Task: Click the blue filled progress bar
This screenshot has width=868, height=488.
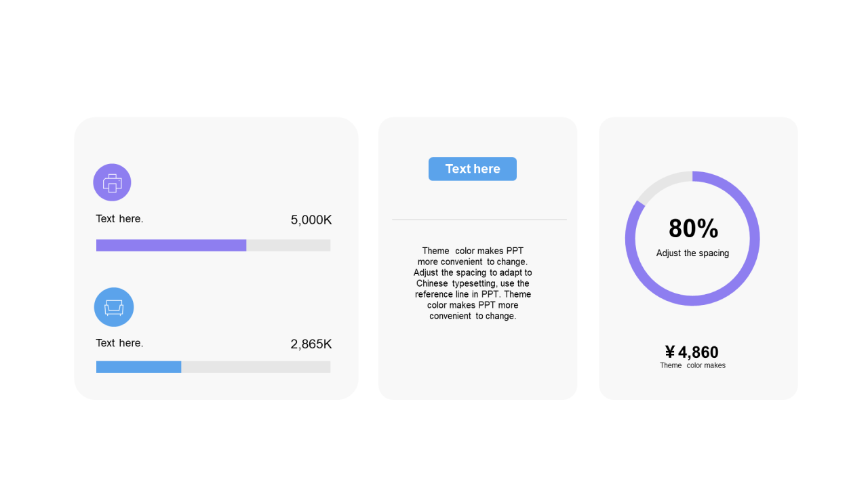Action: coord(138,367)
